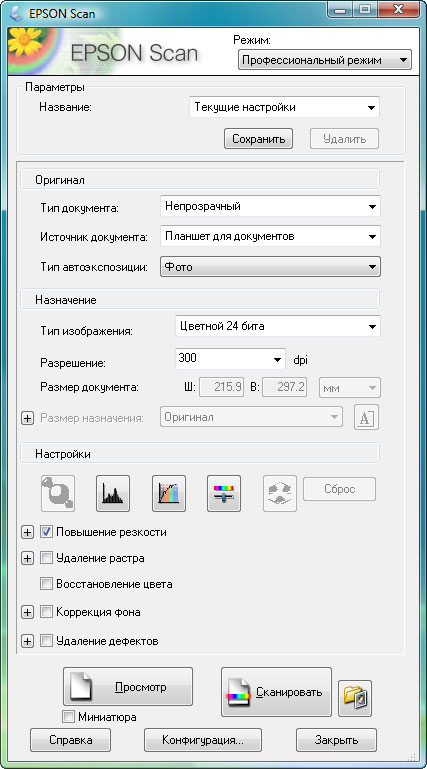Open the Режим mode dropdown
The image size is (427, 769).
pos(325,60)
